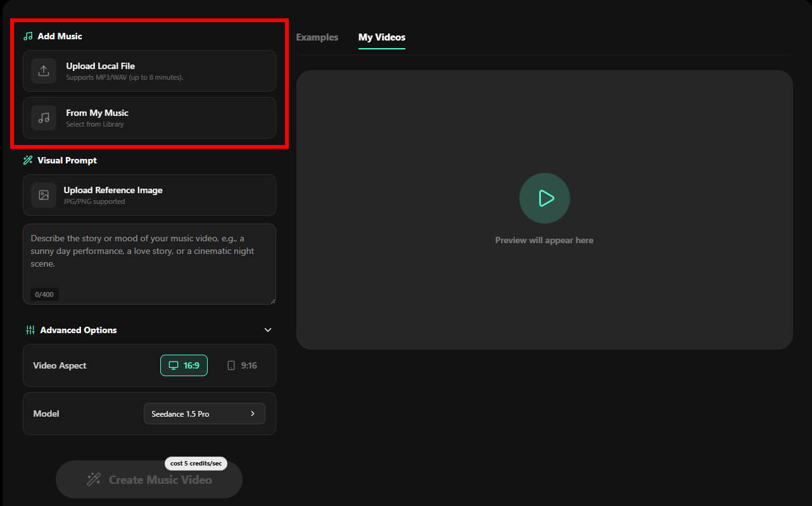Click the 'Video Aspect' label
Image resolution: width=812 pixels, height=506 pixels.
tap(60, 365)
